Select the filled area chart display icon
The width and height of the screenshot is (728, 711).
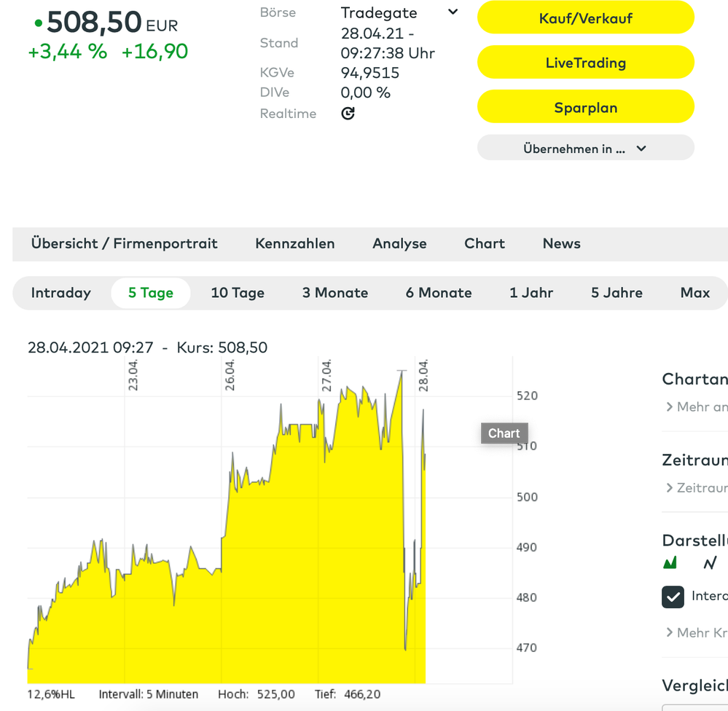(x=670, y=562)
